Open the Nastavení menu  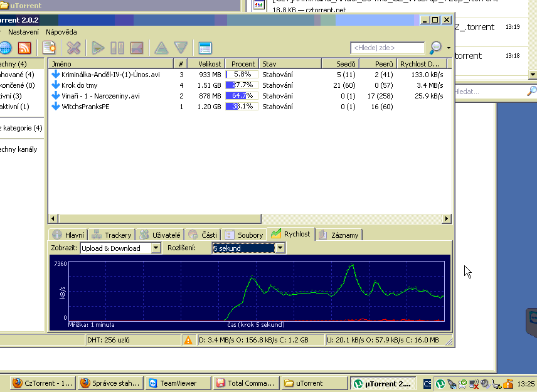tap(23, 32)
